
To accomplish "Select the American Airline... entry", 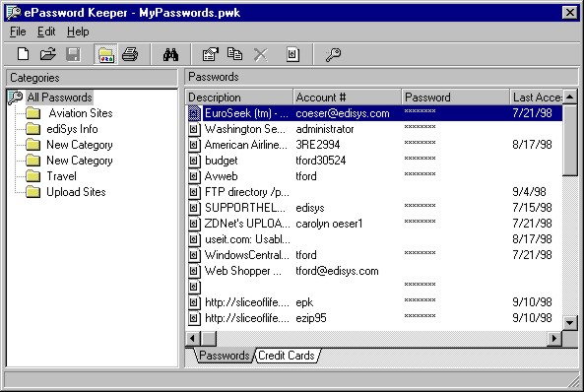I will [x=246, y=145].
